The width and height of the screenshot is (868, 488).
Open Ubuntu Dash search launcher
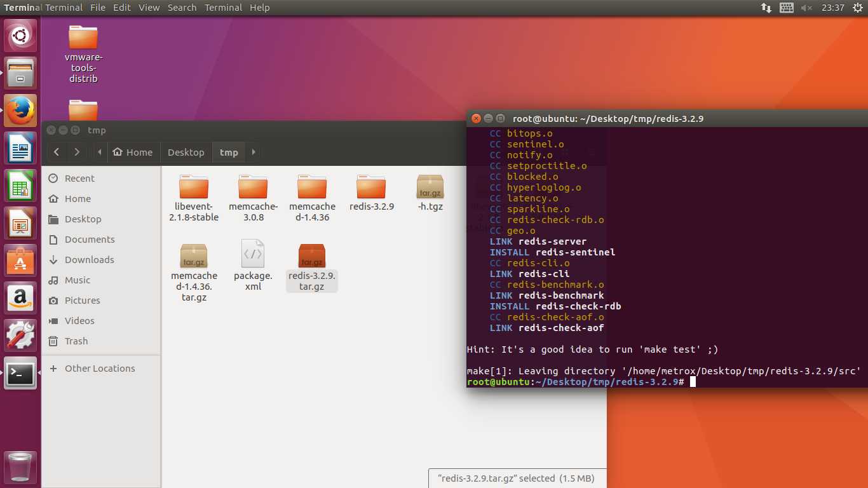click(x=20, y=36)
